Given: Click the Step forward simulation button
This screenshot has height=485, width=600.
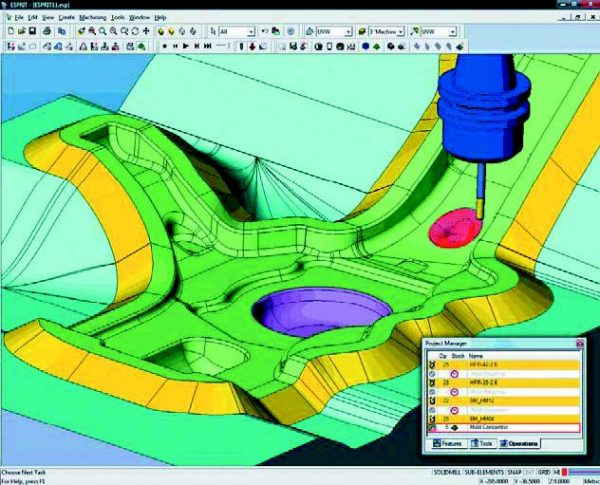Looking at the screenshot, I should 197,46.
